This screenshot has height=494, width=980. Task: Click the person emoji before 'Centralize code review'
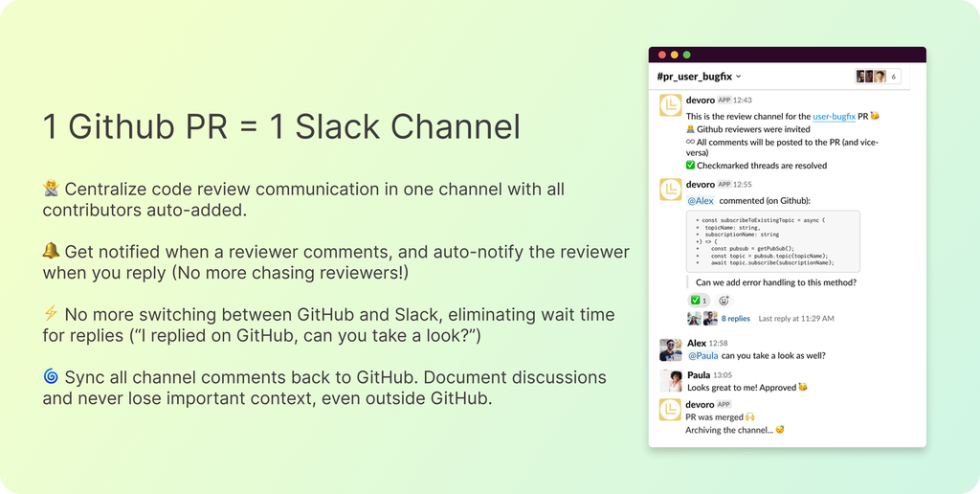51,189
